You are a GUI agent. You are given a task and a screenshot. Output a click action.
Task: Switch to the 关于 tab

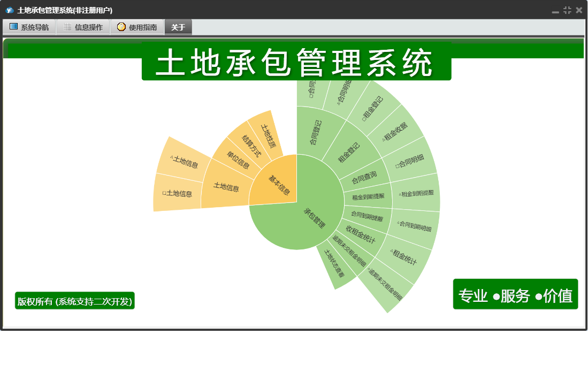(178, 27)
